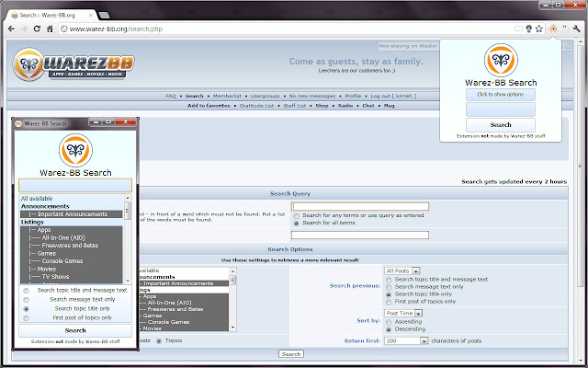
Task: Click the extensions overflow chevron icon
Action: pyautogui.click(x=564, y=29)
